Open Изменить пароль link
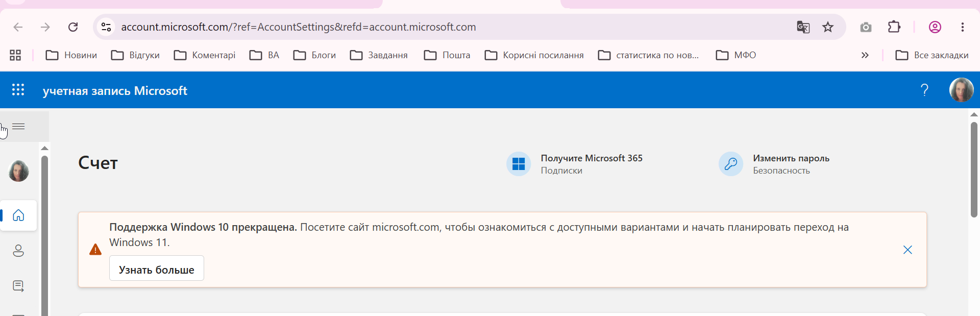 [791, 158]
